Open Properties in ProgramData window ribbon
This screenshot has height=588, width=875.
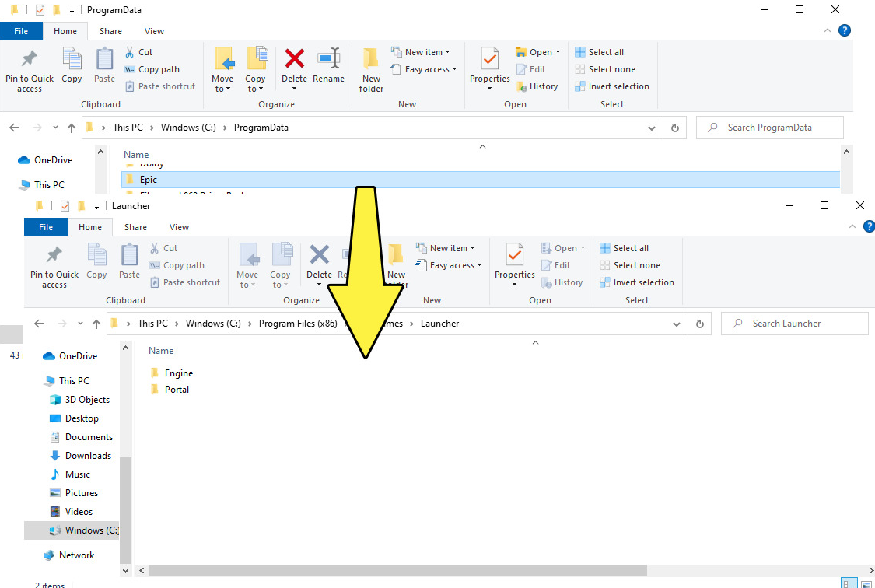click(489, 70)
